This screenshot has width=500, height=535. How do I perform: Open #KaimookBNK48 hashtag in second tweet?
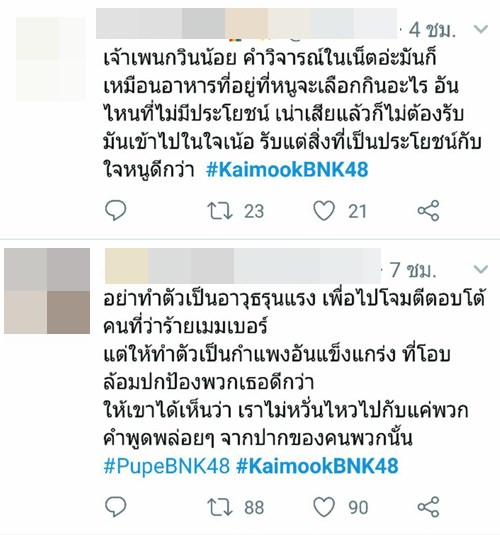coord(317,466)
